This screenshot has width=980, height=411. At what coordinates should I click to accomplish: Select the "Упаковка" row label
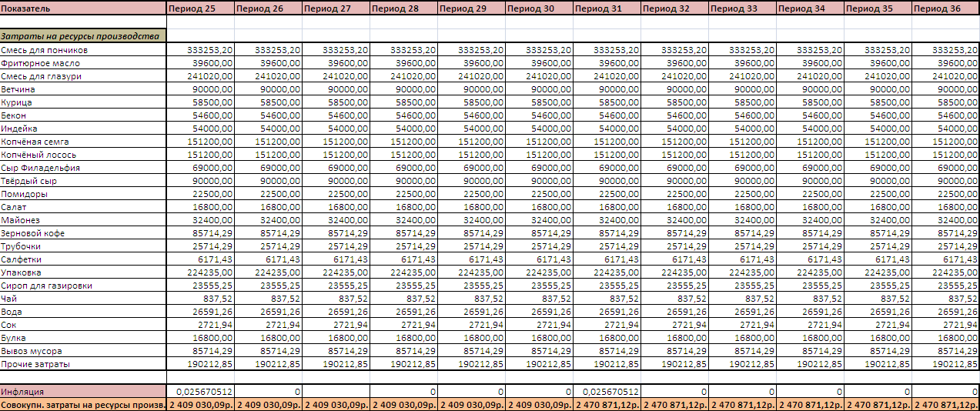coord(83,272)
